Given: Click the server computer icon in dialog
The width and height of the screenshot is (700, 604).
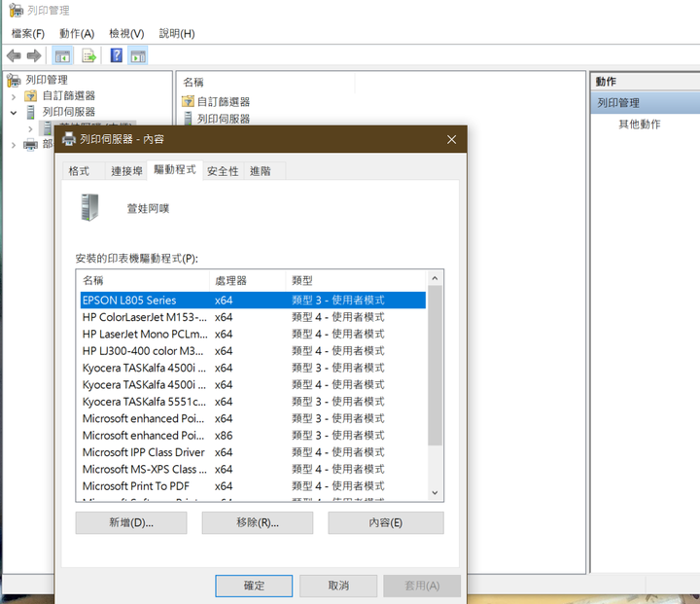Looking at the screenshot, I should tap(89, 207).
